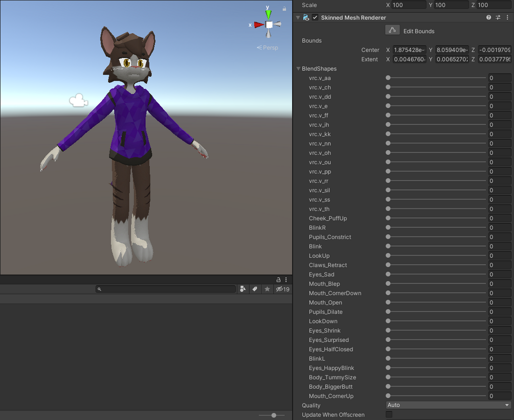Open the Quality dropdown set to Auto
This screenshot has height=420, width=514.
448,405
